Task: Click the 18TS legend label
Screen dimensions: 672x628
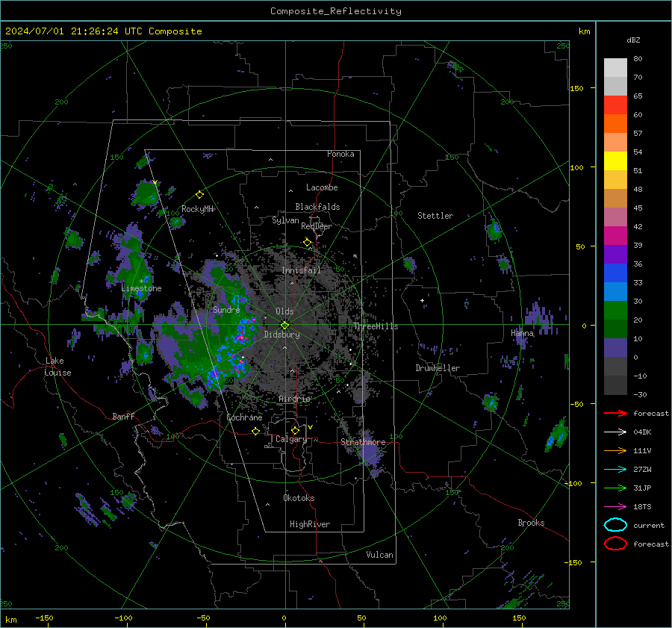Action: click(642, 507)
